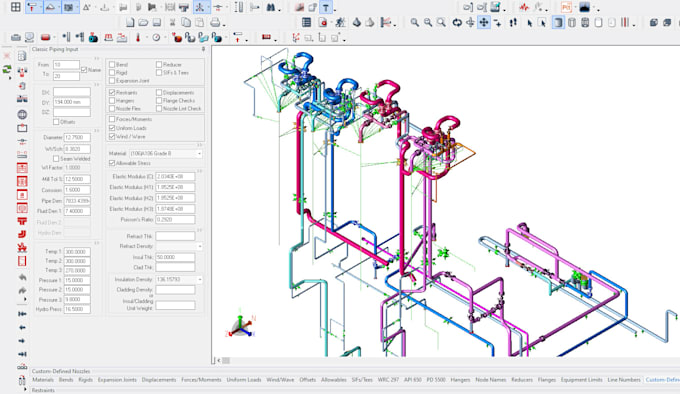Viewport: 680px width, 394px height.
Task: Check the Reducer checkbox
Action: click(159, 65)
